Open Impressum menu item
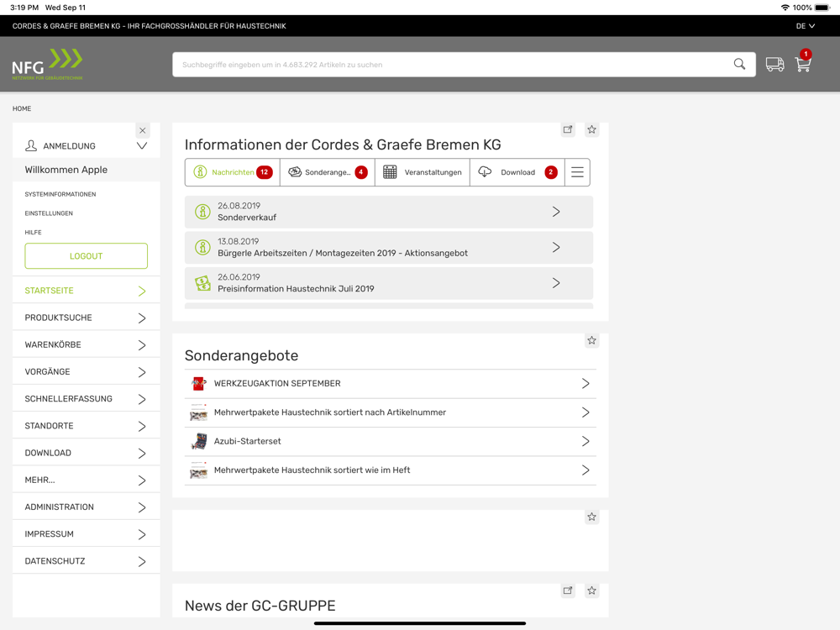This screenshot has width=840, height=630. tap(86, 534)
